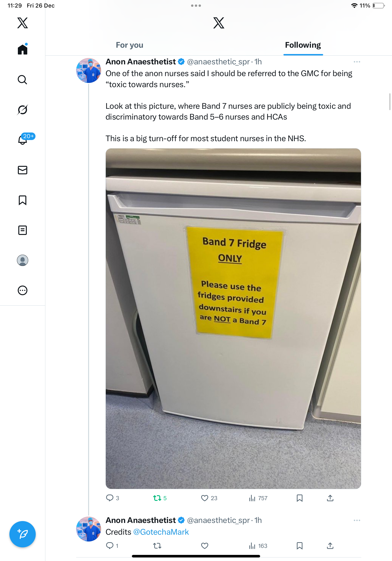
Task: Click the feed scrollbar indicator
Action: 390,102
